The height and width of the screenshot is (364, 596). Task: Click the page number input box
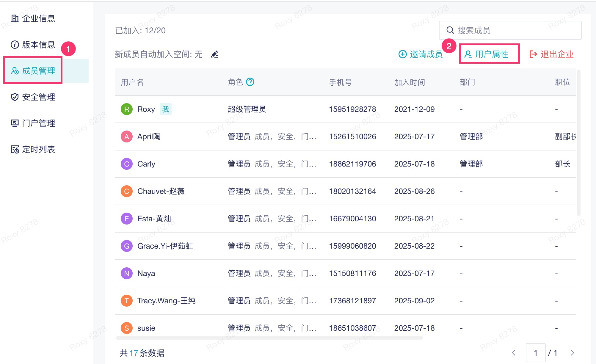pyautogui.click(x=535, y=353)
